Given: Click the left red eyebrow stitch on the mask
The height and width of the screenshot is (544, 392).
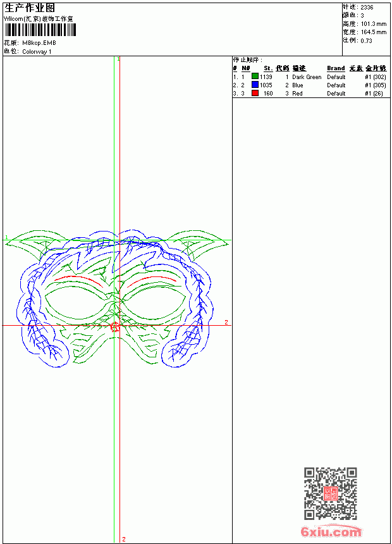Looking at the screenshot, I should click(79, 281).
